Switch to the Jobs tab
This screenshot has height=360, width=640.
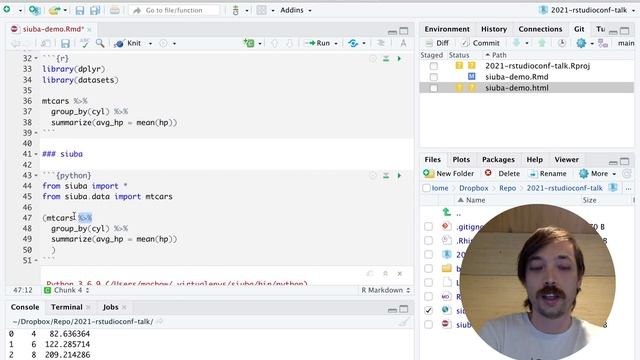click(x=110, y=307)
